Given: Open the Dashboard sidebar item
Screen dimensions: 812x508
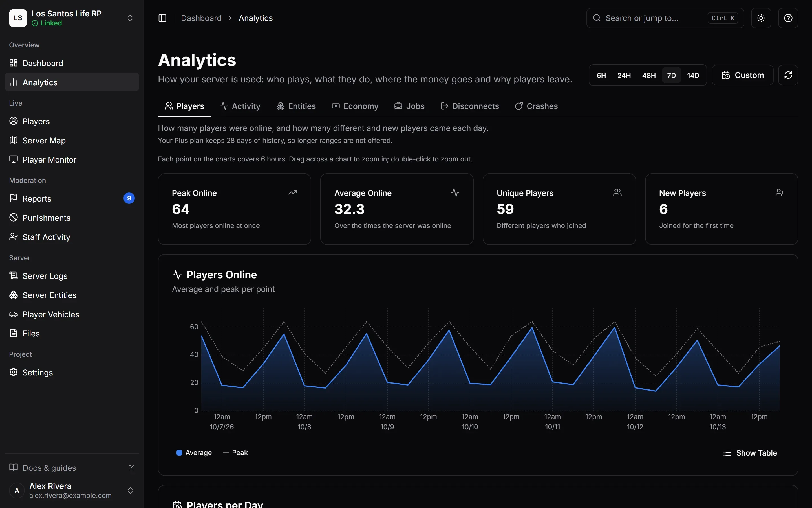Looking at the screenshot, I should pyautogui.click(x=72, y=63).
